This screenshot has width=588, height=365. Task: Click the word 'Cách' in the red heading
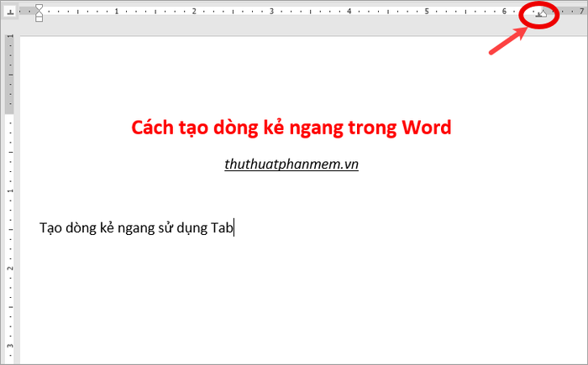point(155,128)
